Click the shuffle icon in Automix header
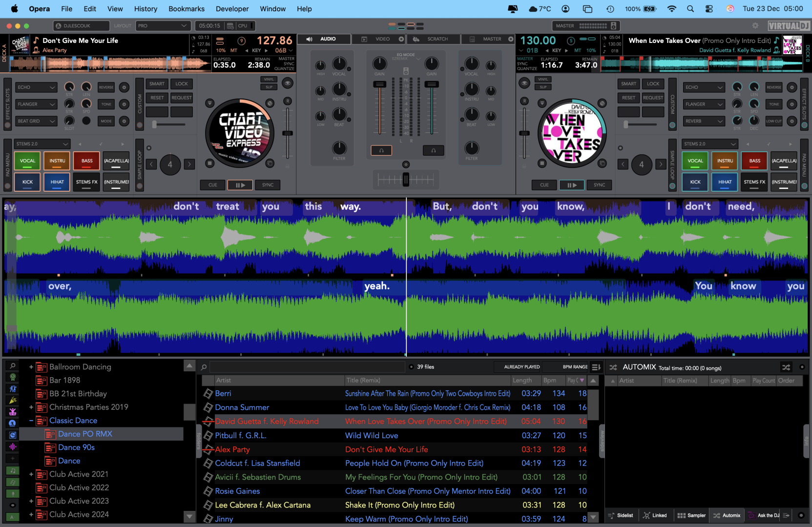 point(786,367)
